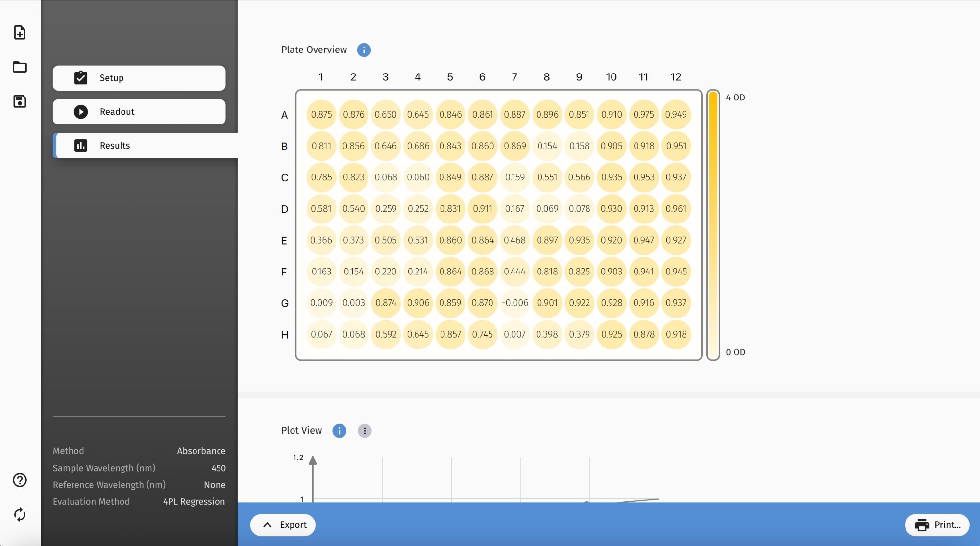Click column header 12 of the plate

click(x=676, y=77)
